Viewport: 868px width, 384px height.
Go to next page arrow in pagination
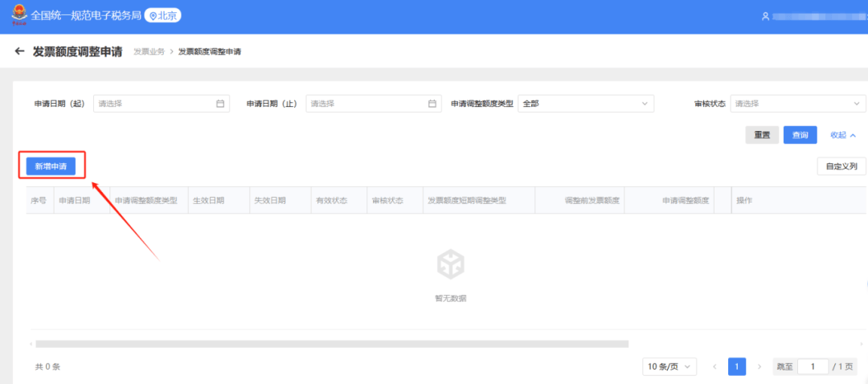click(759, 366)
